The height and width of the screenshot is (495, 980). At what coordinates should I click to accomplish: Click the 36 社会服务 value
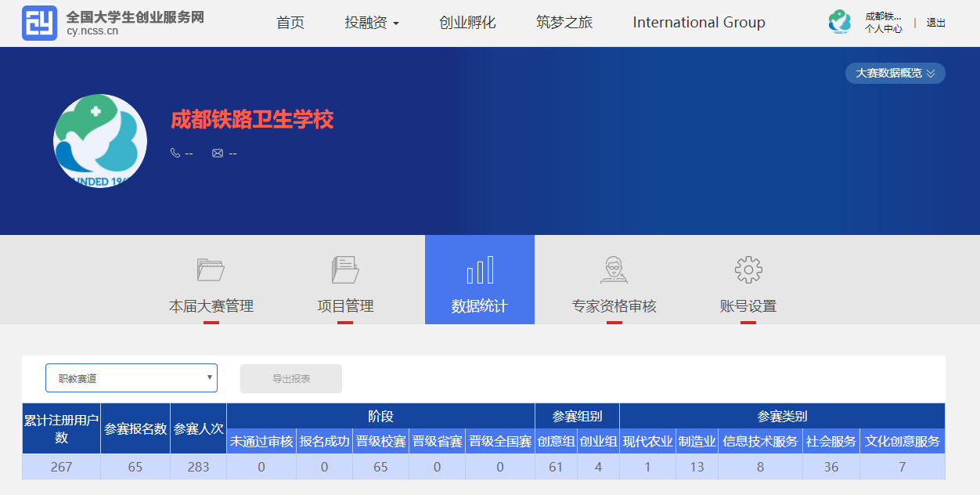click(x=831, y=467)
